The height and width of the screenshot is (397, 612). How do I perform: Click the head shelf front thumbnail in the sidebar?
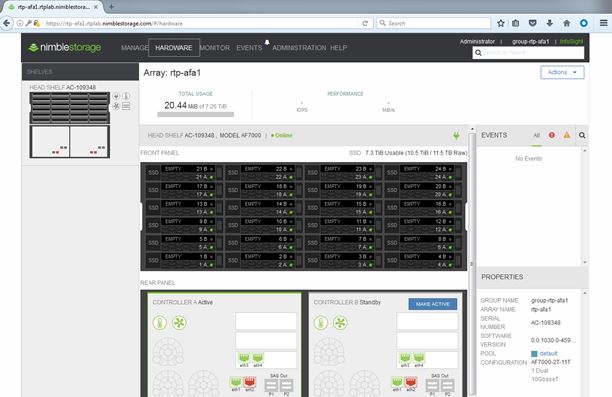click(70, 108)
